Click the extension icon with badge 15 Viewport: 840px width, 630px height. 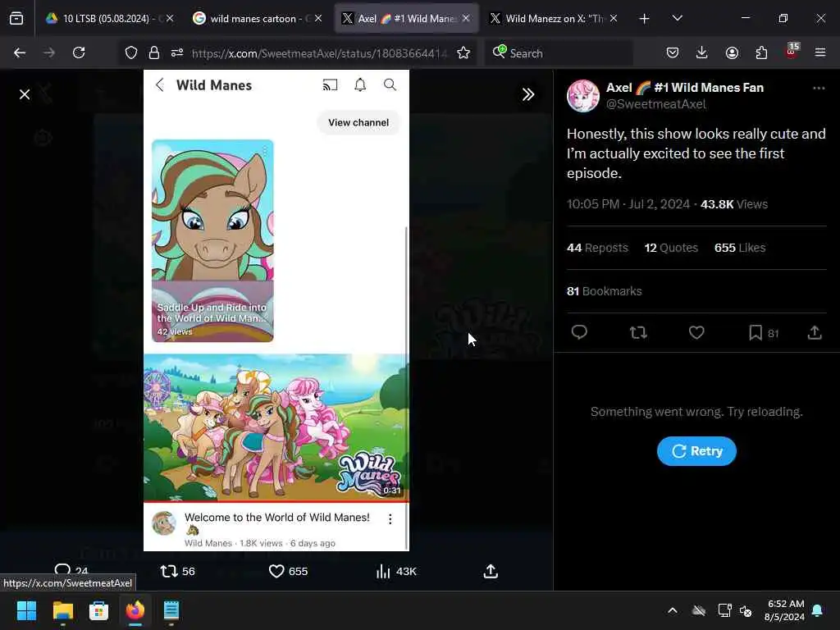792,52
